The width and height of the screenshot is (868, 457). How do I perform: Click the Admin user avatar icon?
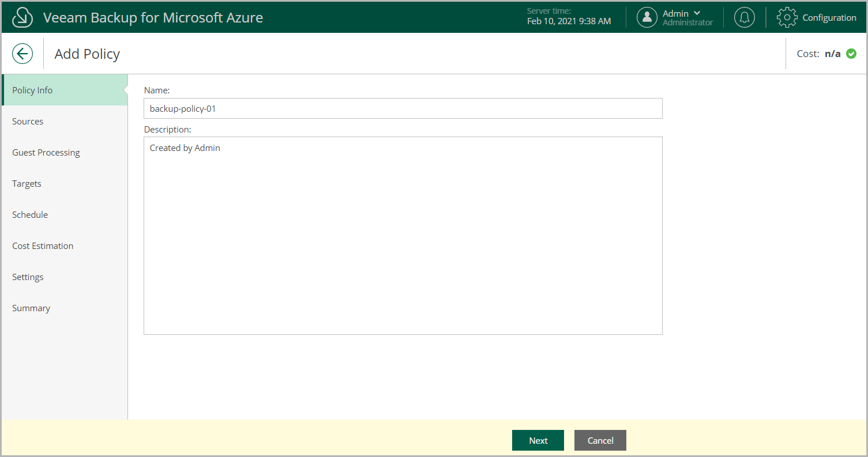pos(647,17)
